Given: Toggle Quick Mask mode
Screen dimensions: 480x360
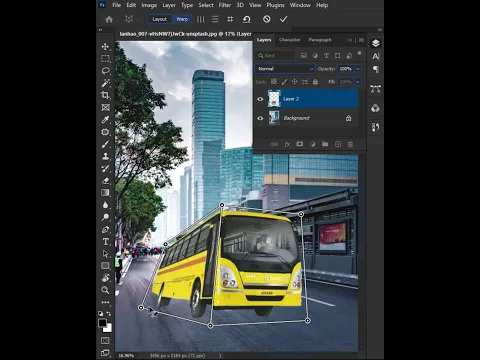Looking at the screenshot, I should tap(105, 340).
